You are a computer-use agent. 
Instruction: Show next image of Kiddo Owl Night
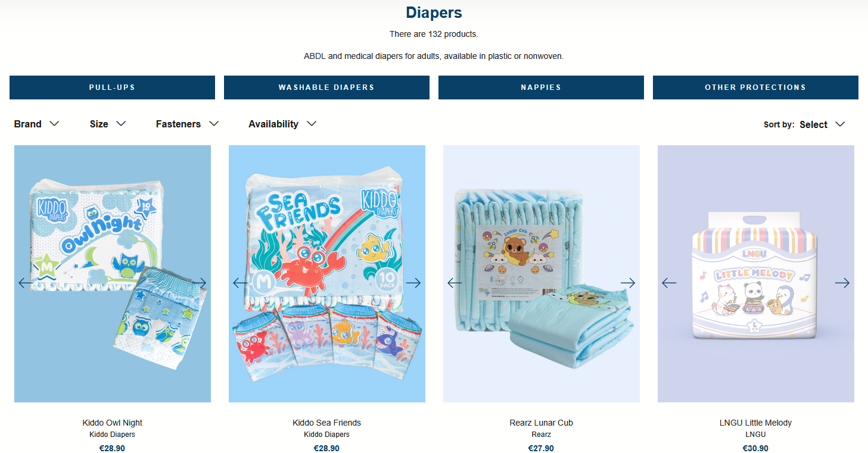[199, 283]
